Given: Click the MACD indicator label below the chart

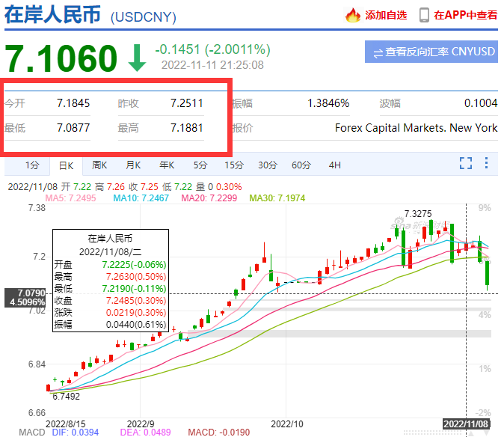Looking at the screenshot, I should tap(13, 432).
